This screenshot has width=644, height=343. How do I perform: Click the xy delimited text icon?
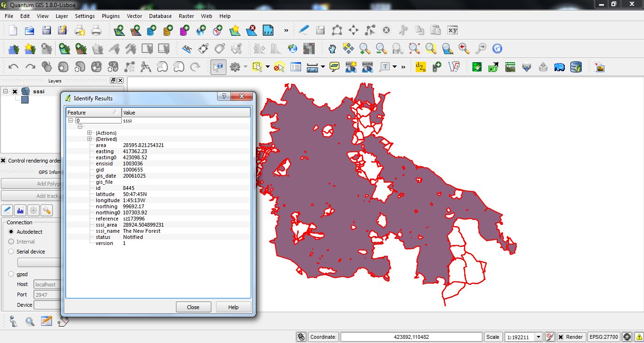point(452,31)
